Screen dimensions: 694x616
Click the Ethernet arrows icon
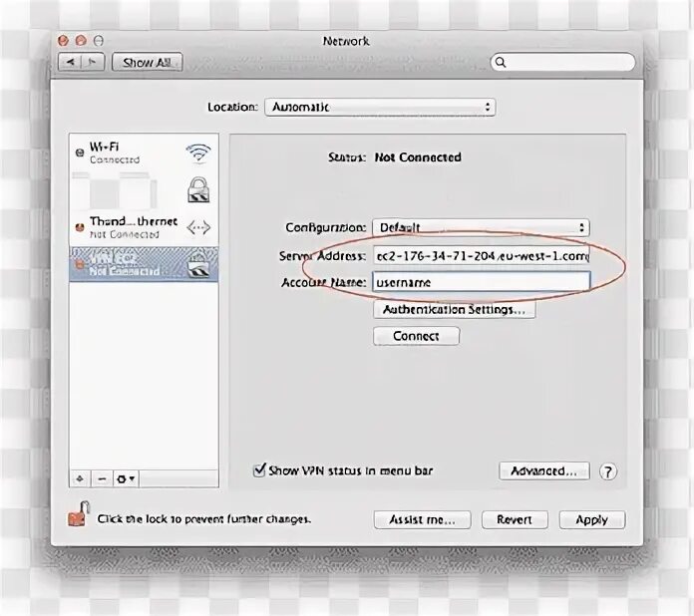198,227
